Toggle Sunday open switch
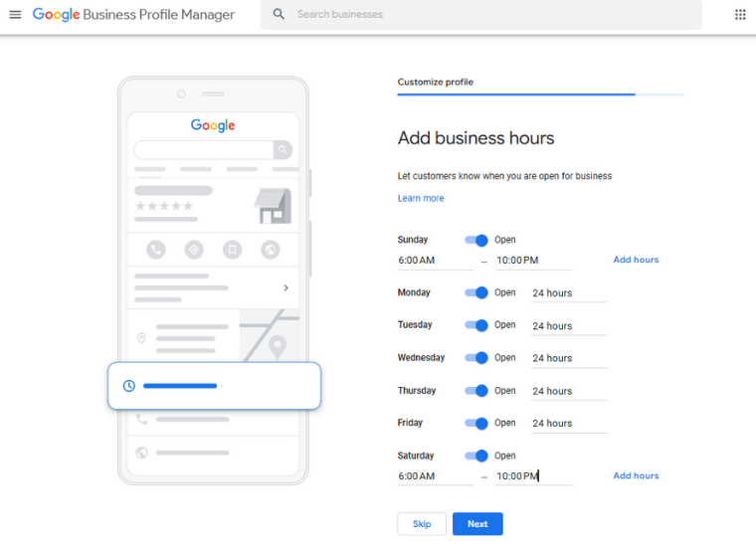 476,240
